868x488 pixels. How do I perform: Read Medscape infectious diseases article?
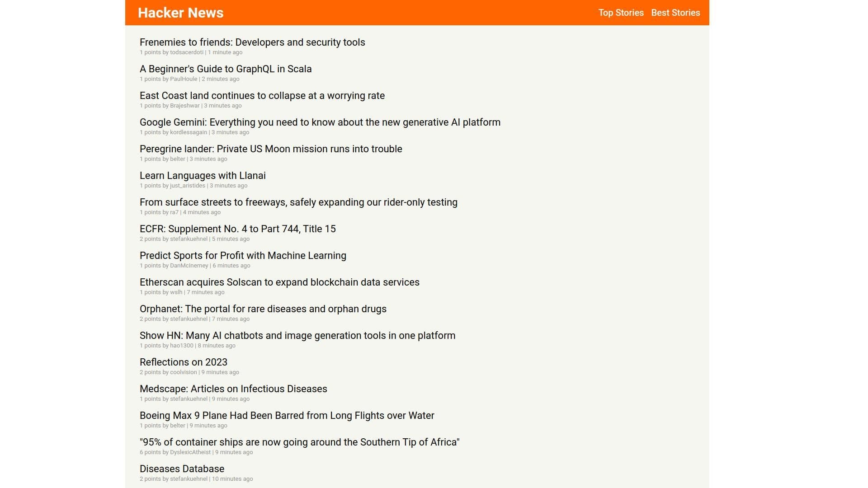(233, 389)
